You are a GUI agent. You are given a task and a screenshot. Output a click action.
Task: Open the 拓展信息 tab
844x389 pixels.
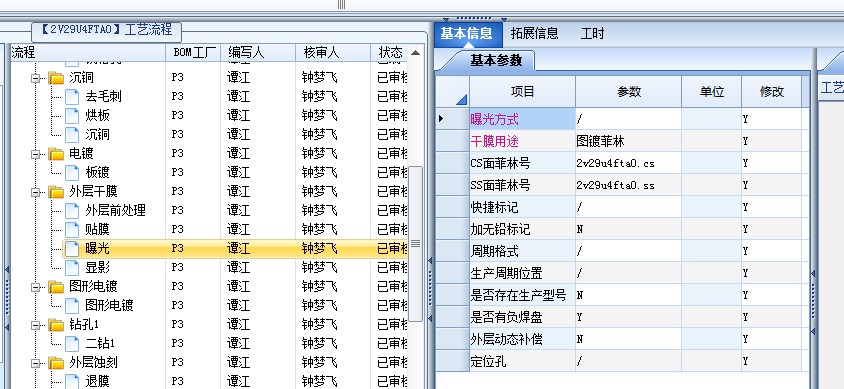click(x=534, y=33)
